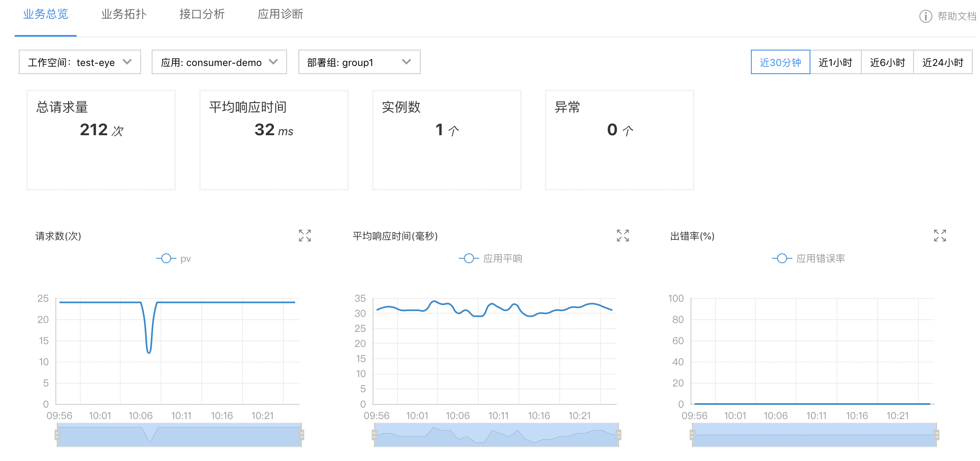Open the 帮助文档 help link
Image resolution: width=980 pixels, height=461 pixels.
pyautogui.click(x=956, y=16)
